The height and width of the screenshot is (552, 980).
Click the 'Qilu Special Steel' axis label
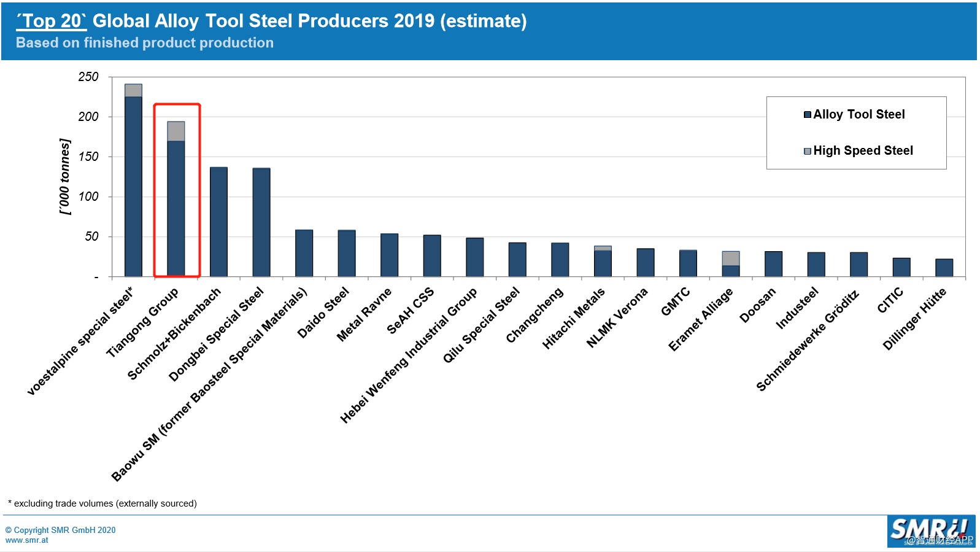481,325
